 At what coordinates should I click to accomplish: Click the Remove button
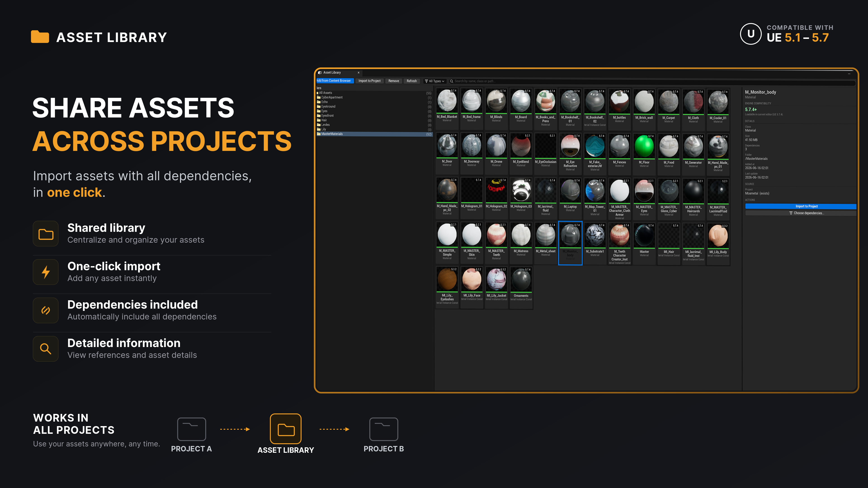(x=394, y=81)
